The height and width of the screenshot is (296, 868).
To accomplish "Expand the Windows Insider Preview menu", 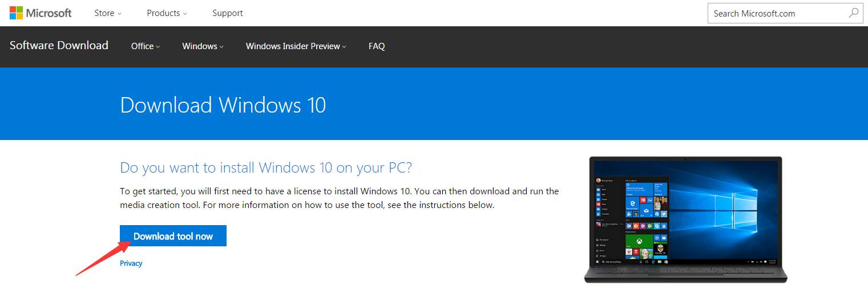I will tap(296, 46).
